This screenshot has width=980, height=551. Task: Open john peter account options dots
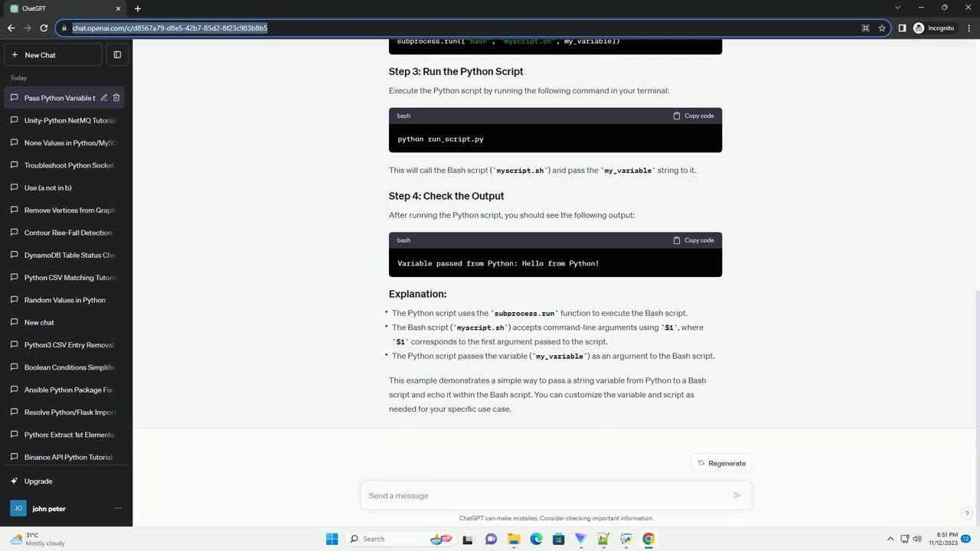(118, 508)
